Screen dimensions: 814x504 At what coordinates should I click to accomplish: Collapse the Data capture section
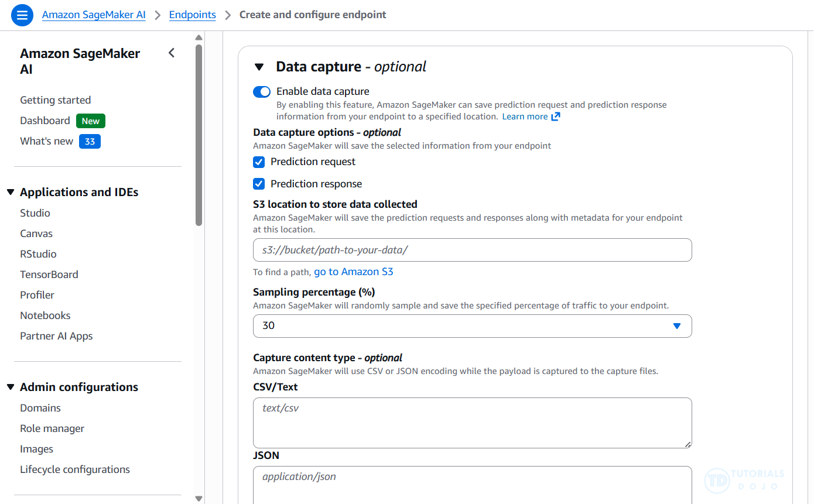(x=259, y=67)
